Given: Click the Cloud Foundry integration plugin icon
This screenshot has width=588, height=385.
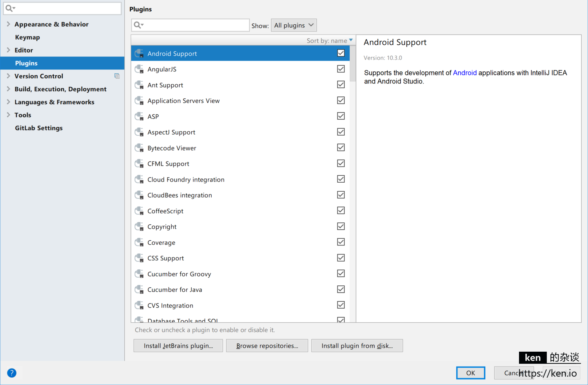Looking at the screenshot, I should pyautogui.click(x=139, y=180).
